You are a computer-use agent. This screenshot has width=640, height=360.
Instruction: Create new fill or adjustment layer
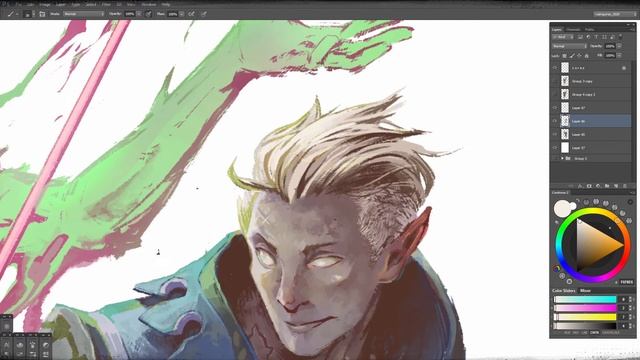pos(598,186)
